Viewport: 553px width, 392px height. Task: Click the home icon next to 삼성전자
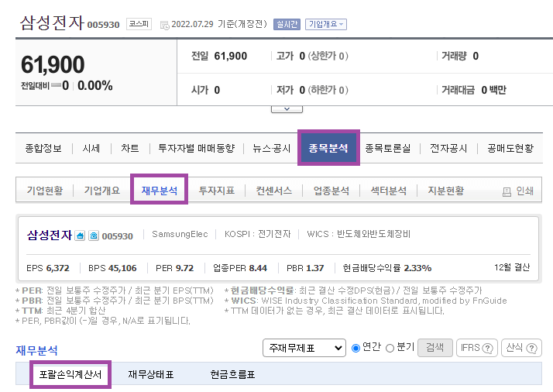[x=80, y=236]
